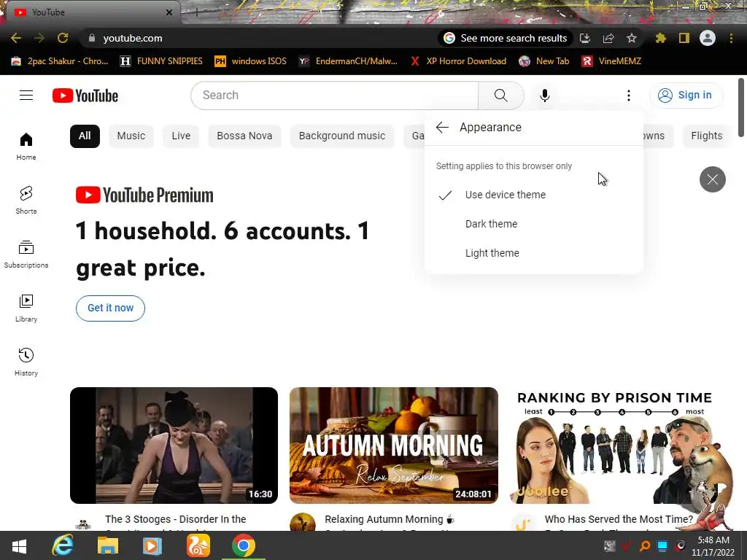Click the Chrome taskbar icon
Viewport: 747px width, 560px height.
click(x=244, y=545)
